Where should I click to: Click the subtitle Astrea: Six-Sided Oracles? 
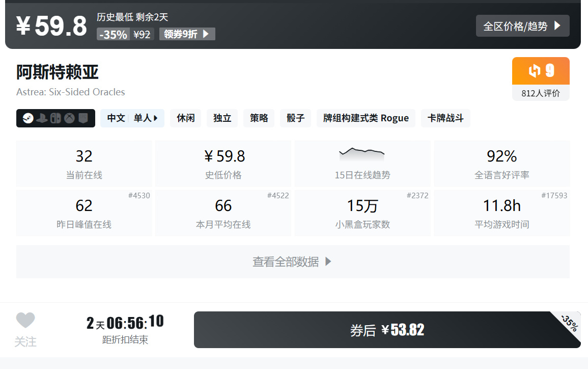click(x=70, y=92)
